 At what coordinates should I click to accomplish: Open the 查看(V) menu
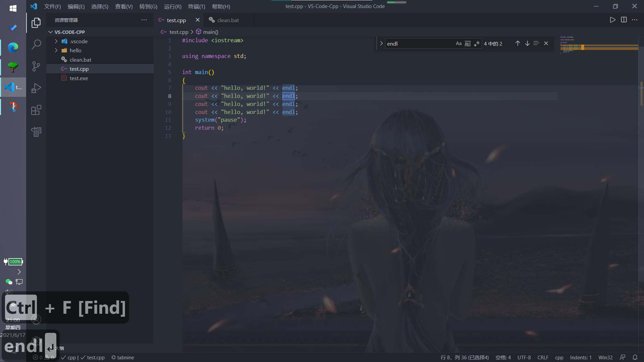click(x=124, y=6)
